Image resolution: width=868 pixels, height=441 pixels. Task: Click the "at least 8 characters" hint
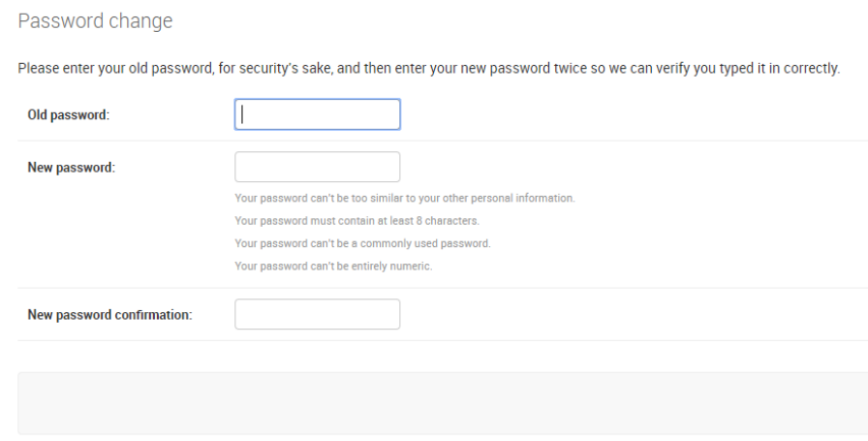(356, 221)
